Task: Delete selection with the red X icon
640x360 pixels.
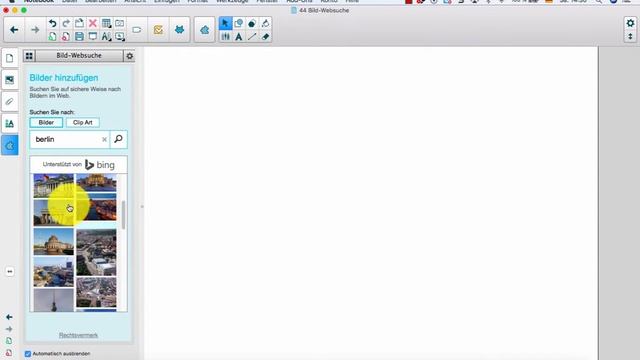Action: point(93,23)
